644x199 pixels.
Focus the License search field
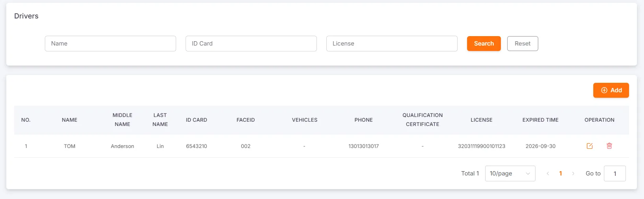pos(392,44)
